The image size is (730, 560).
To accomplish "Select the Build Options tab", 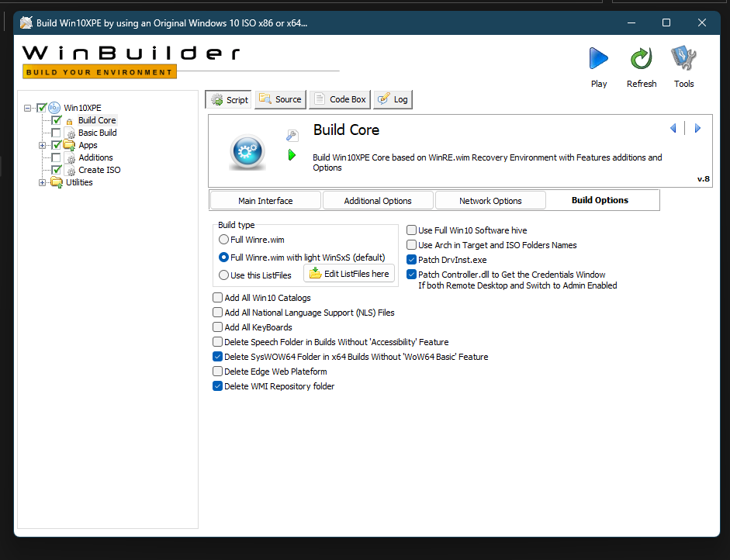I will click(600, 200).
